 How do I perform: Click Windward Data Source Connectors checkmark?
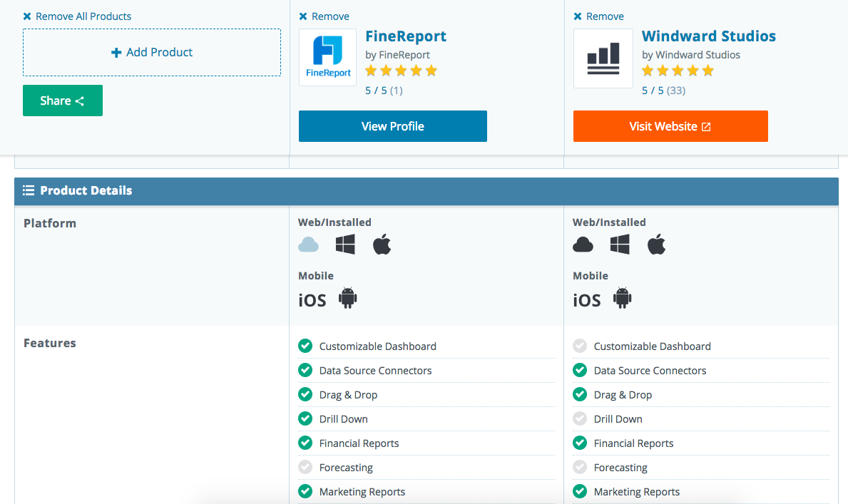581,371
